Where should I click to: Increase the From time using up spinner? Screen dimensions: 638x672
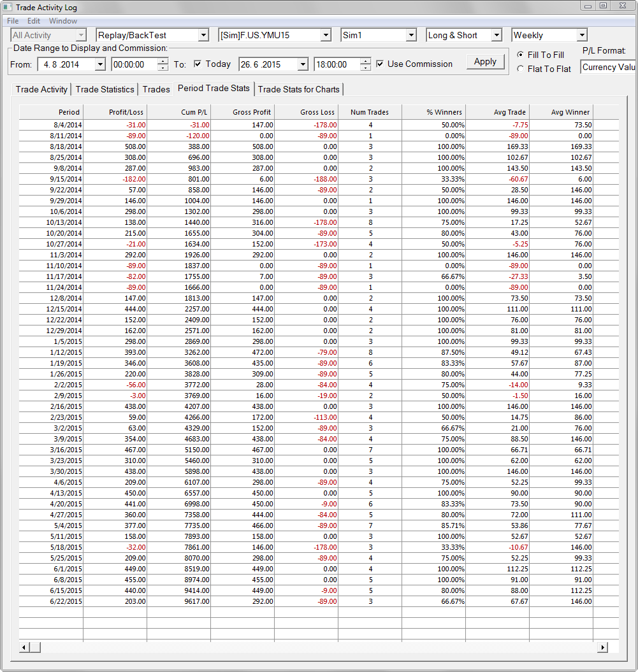(x=163, y=61)
